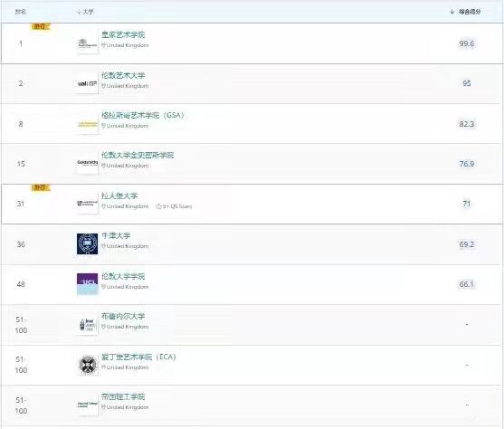Click the ual logo thumbnail
This screenshot has width=504, height=429.
pos(88,83)
